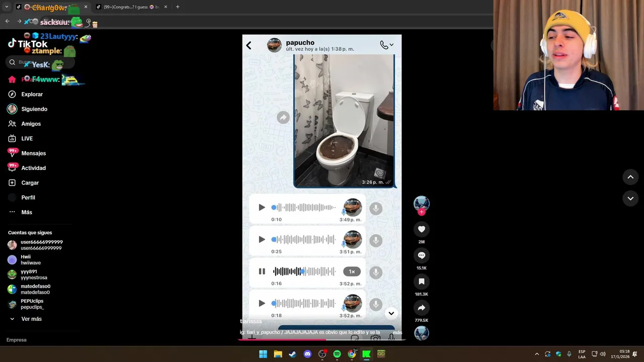The height and width of the screenshot is (362, 644).
Task: Toggle like with the heart icon
Action: 422,229
